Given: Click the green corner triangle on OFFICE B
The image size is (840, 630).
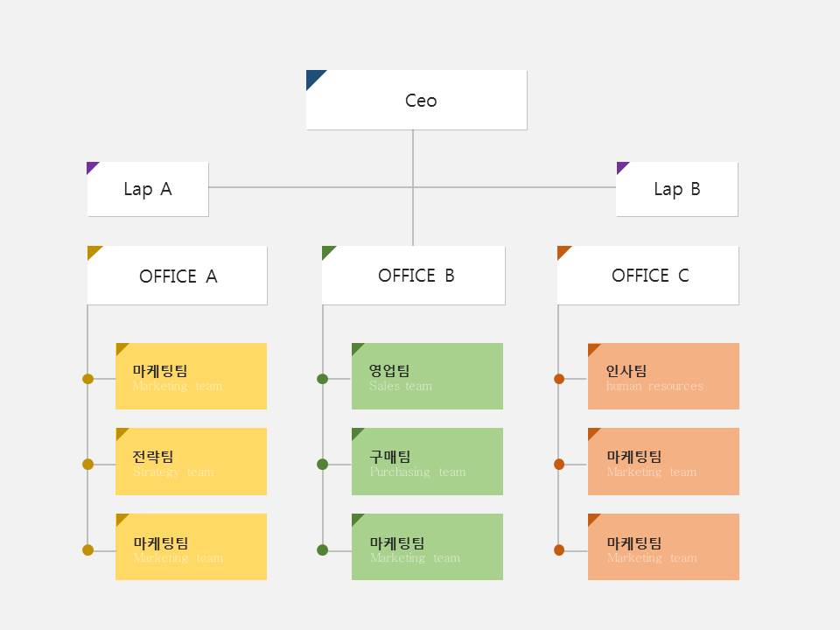Looking at the screenshot, I should (x=327, y=251).
